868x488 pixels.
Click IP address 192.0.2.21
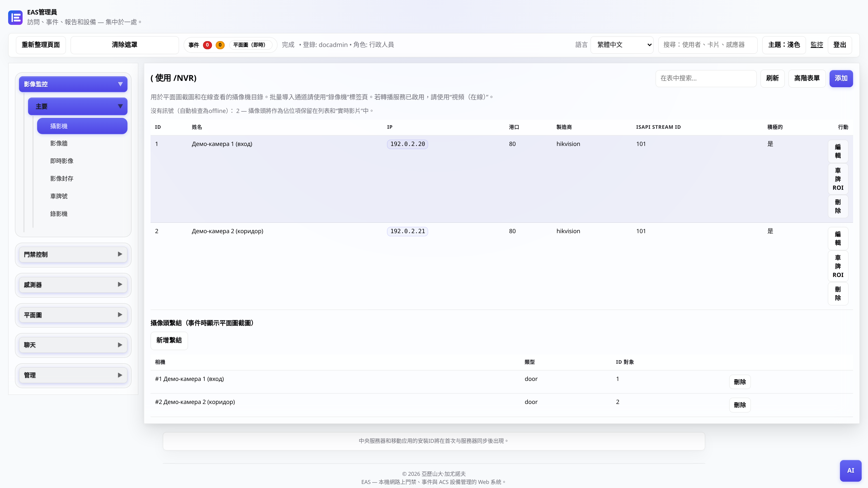click(x=407, y=231)
